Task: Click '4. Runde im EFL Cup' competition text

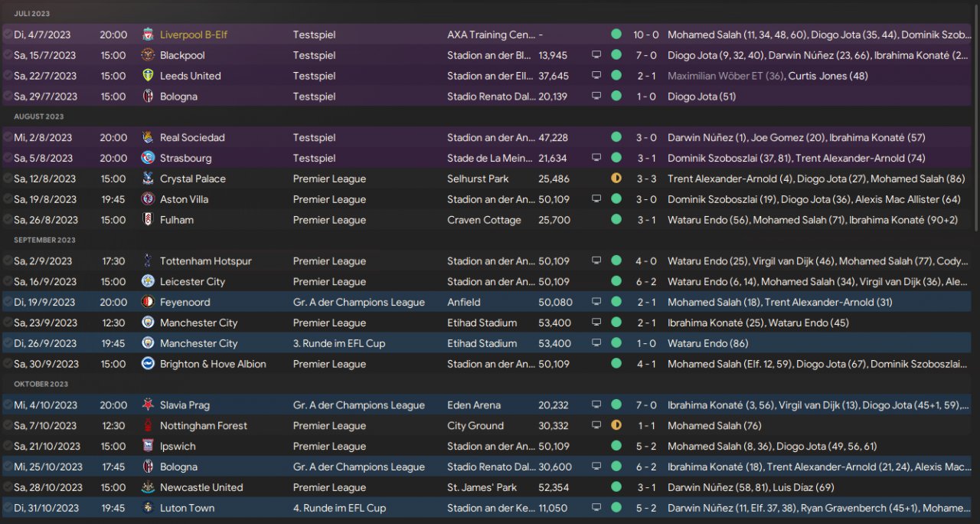Action: [x=339, y=508]
